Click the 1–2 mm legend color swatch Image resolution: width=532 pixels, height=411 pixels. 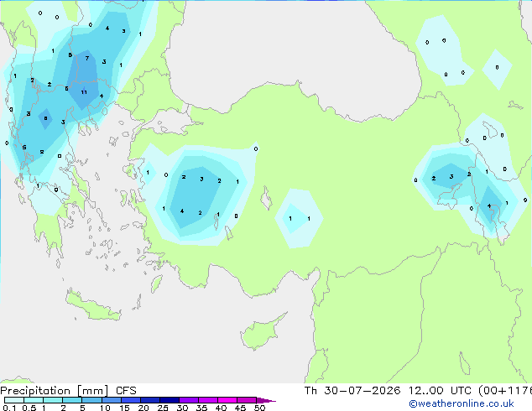(53, 400)
